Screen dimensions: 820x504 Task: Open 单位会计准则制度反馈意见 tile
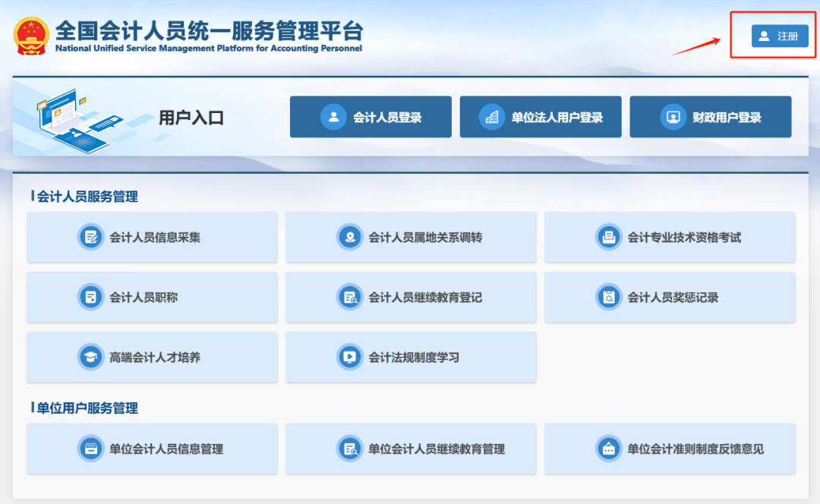pos(670,449)
